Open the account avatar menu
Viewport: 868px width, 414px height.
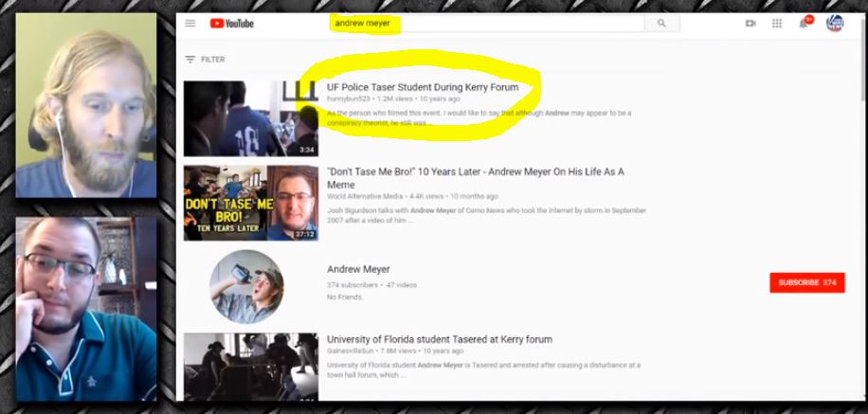835,24
